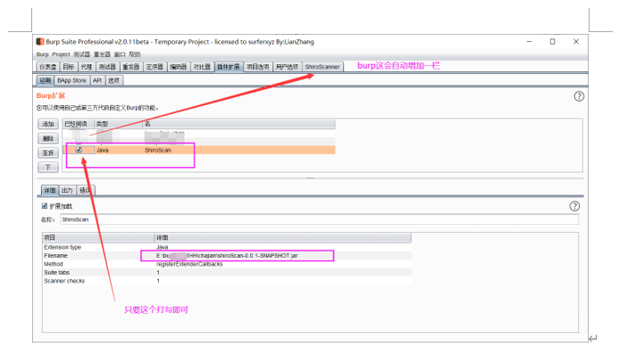This screenshot has width=644, height=347.
Task: Switch to the 仪表盘 dashboard tab
Action: point(47,67)
